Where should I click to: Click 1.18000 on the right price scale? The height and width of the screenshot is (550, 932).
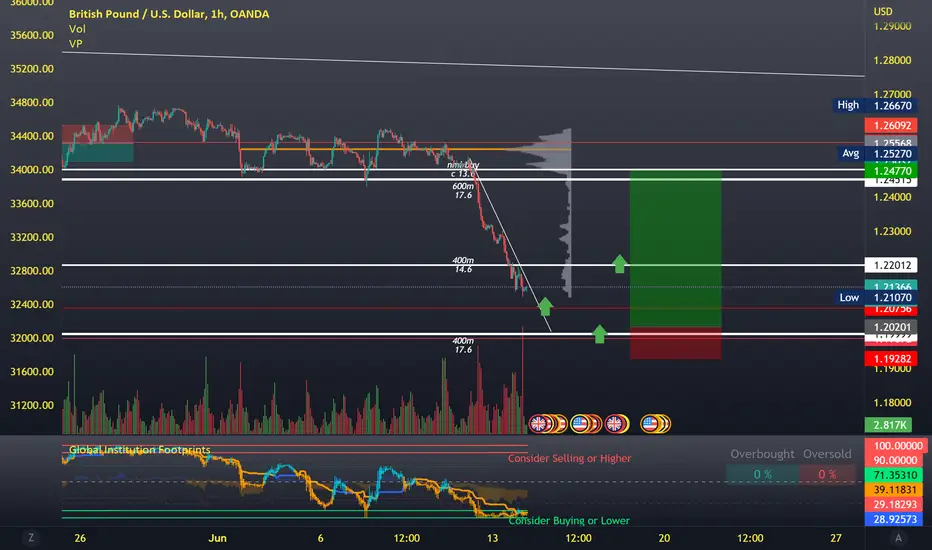(x=892, y=403)
